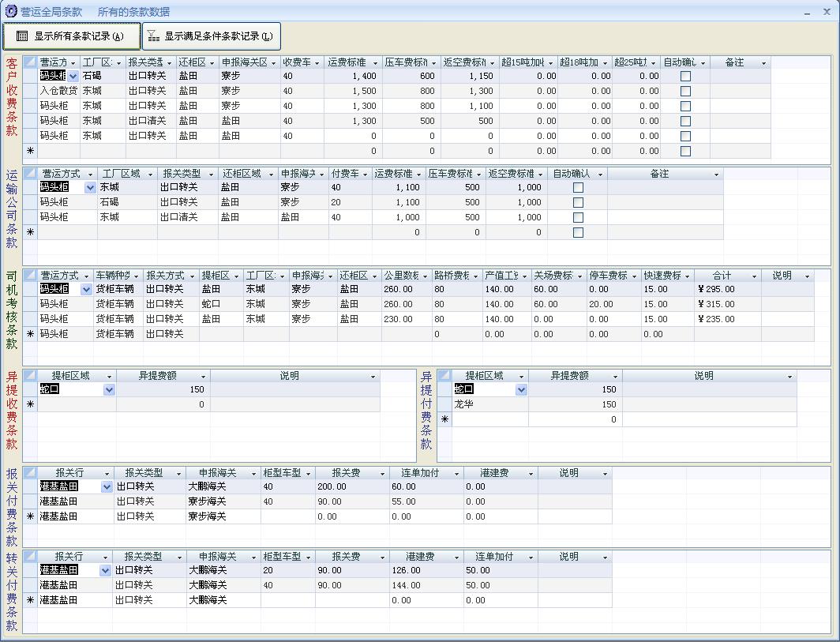Click 备注 field of first transport row
Viewport: 840px width, 642px height.
pyautogui.click(x=665, y=188)
